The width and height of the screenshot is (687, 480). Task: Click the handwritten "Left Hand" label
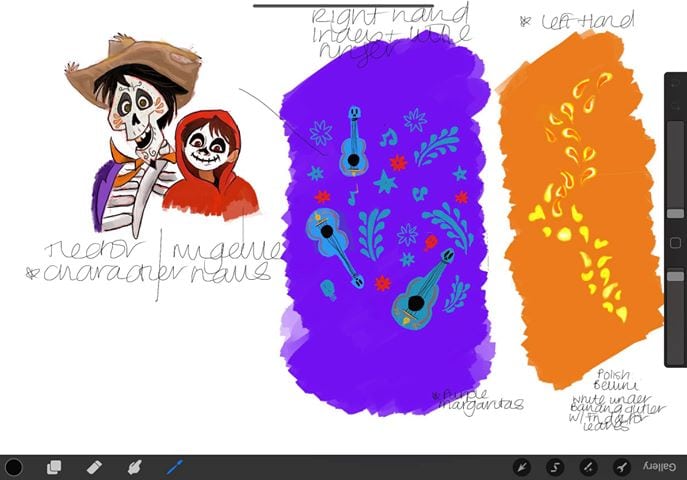[x=573, y=21]
